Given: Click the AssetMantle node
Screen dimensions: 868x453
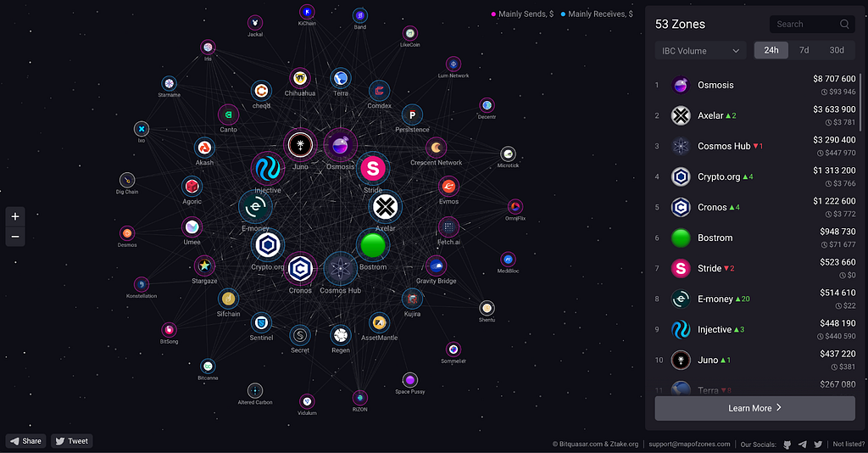Looking at the screenshot, I should (x=379, y=323).
